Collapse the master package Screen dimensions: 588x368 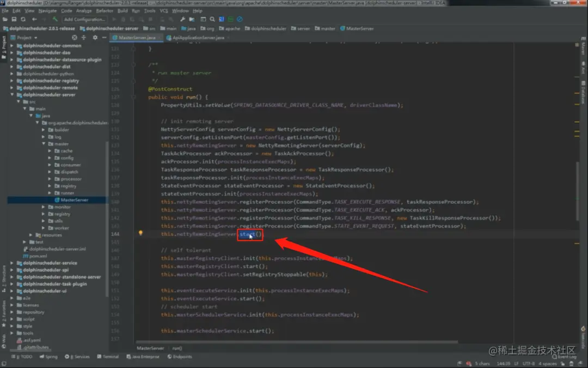44,144
